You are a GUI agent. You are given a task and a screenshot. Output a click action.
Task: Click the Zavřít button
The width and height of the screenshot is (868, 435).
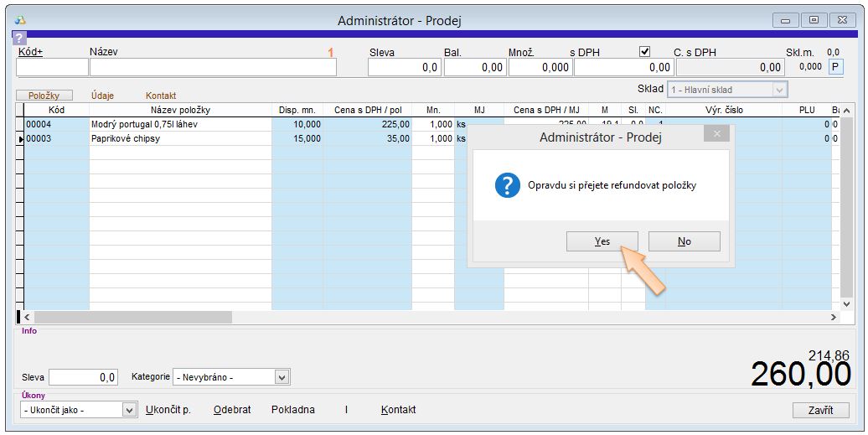[820, 410]
